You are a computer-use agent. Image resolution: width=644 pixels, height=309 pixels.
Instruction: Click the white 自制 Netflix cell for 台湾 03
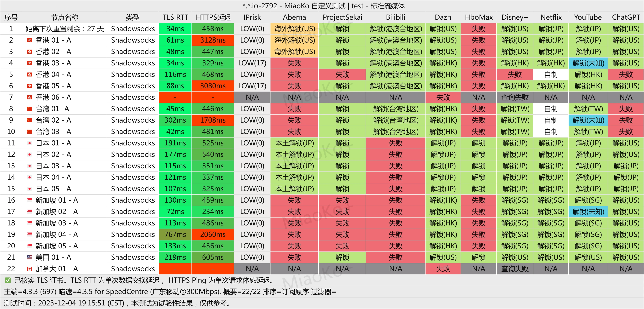551,131
